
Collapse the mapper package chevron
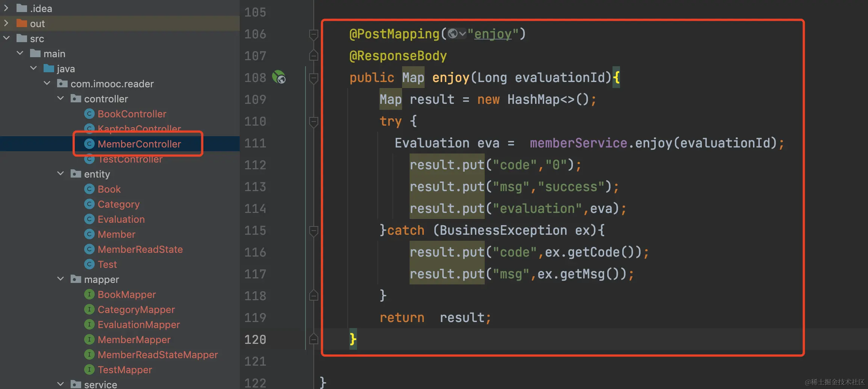point(60,279)
